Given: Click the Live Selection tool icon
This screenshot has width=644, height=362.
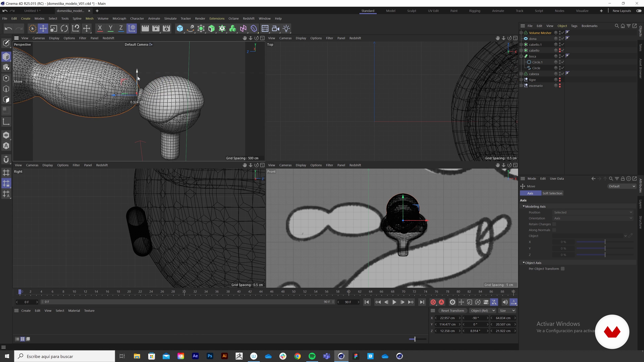Looking at the screenshot, I should click(32, 28).
